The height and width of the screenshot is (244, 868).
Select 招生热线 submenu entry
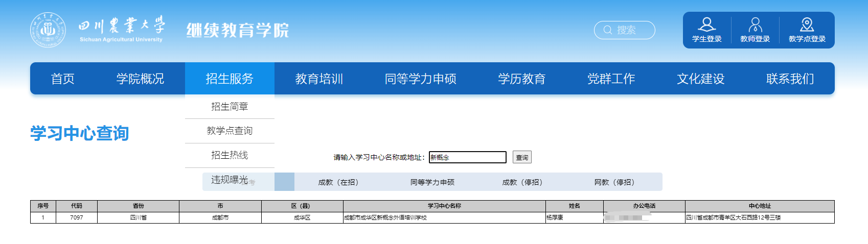tap(230, 155)
